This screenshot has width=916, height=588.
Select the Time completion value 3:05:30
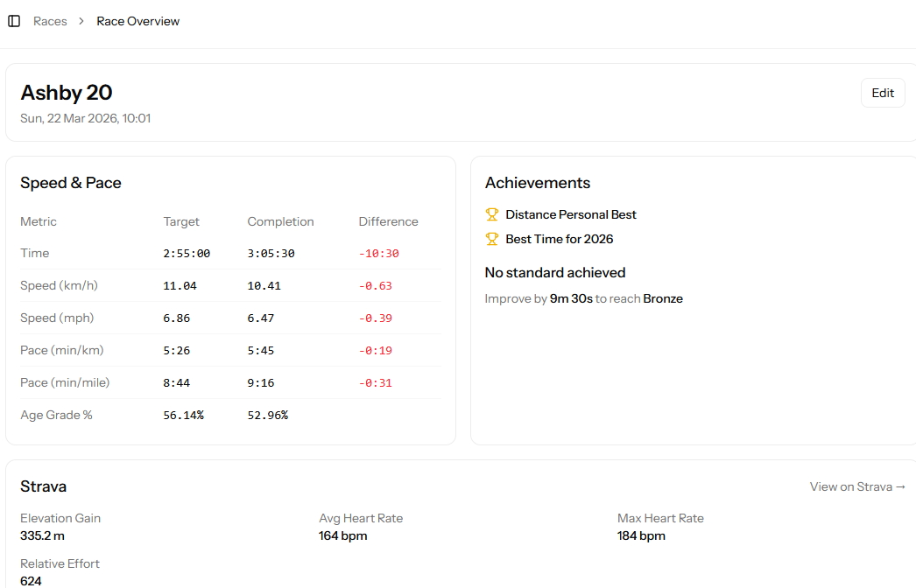[271, 254]
